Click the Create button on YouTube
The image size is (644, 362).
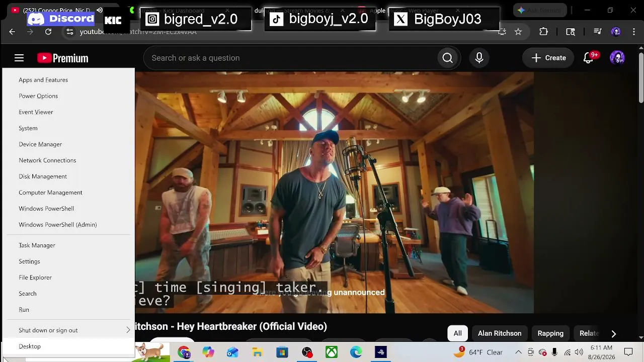point(548,58)
